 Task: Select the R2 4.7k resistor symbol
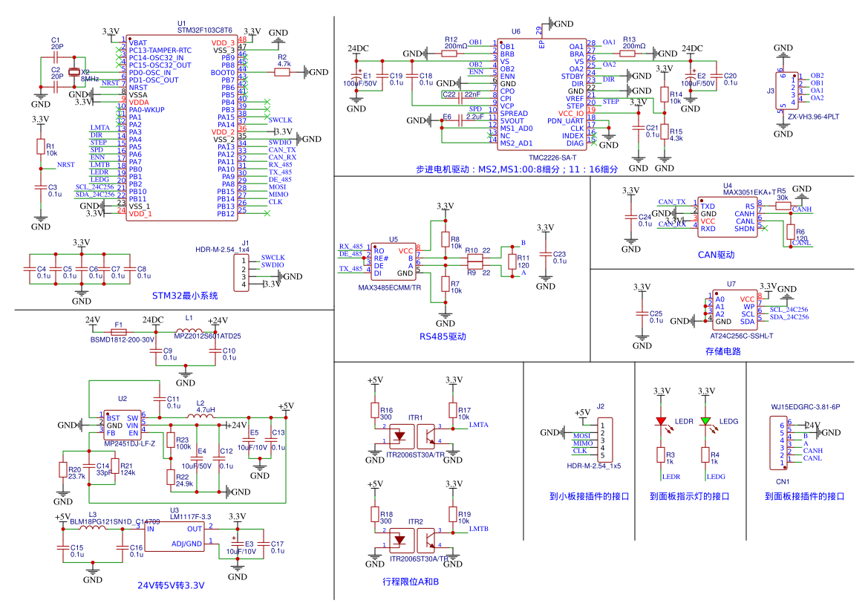tap(282, 72)
